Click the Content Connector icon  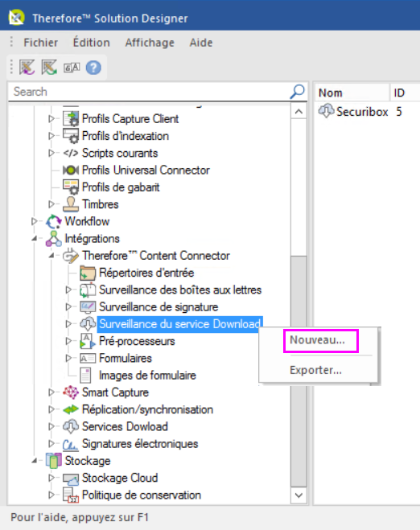[71, 256]
